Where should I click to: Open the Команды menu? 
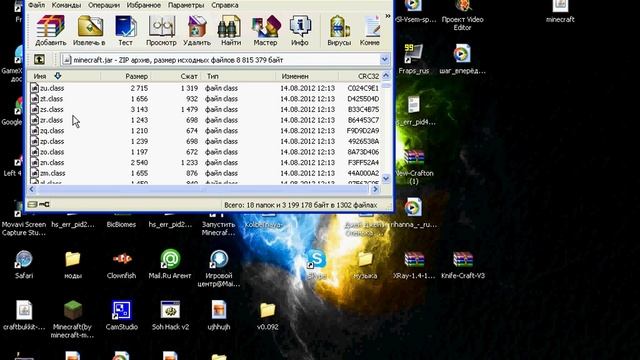click(x=66, y=5)
